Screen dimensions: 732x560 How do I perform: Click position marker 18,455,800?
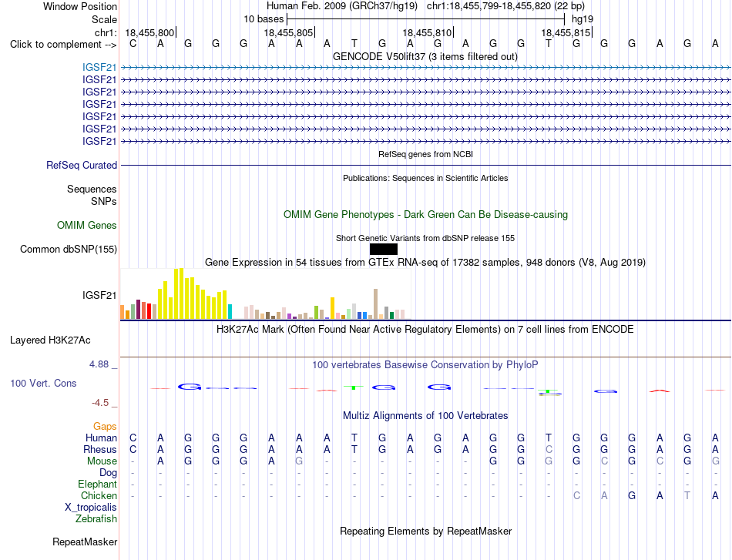tap(149, 32)
